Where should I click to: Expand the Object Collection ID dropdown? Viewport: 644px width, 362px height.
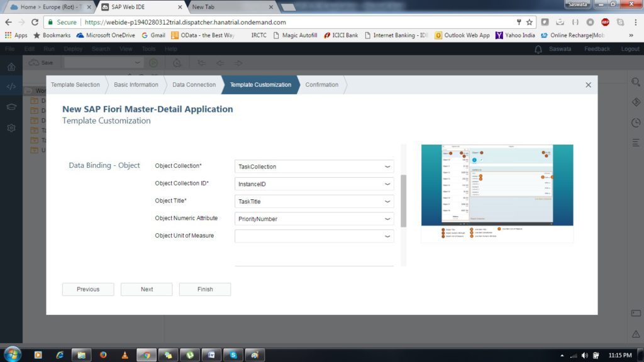point(387,184)
